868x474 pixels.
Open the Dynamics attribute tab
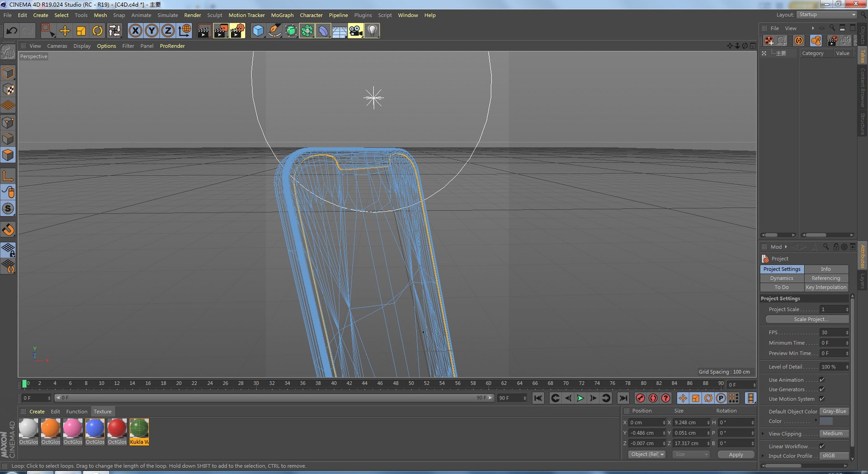(782, 278)
